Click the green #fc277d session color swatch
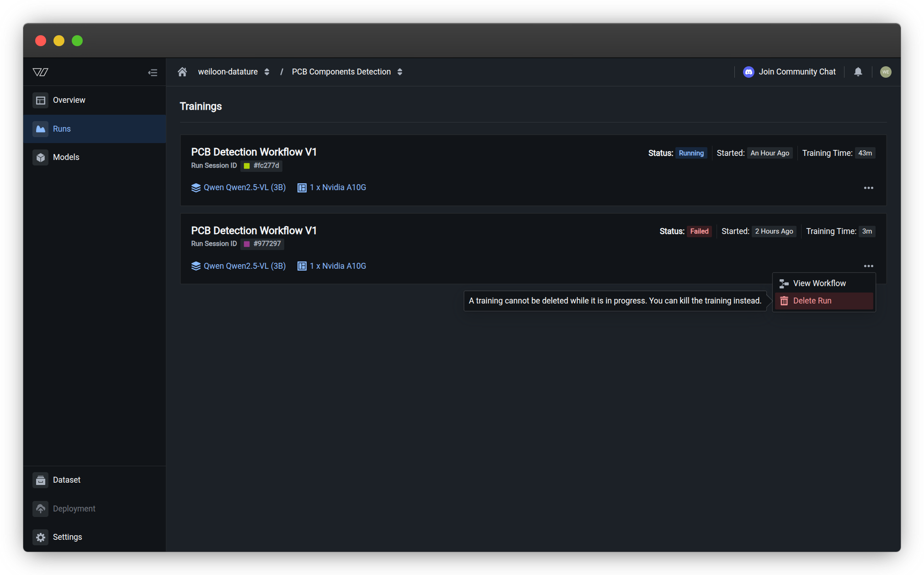924x575 pixels. [x=247, y=166]
